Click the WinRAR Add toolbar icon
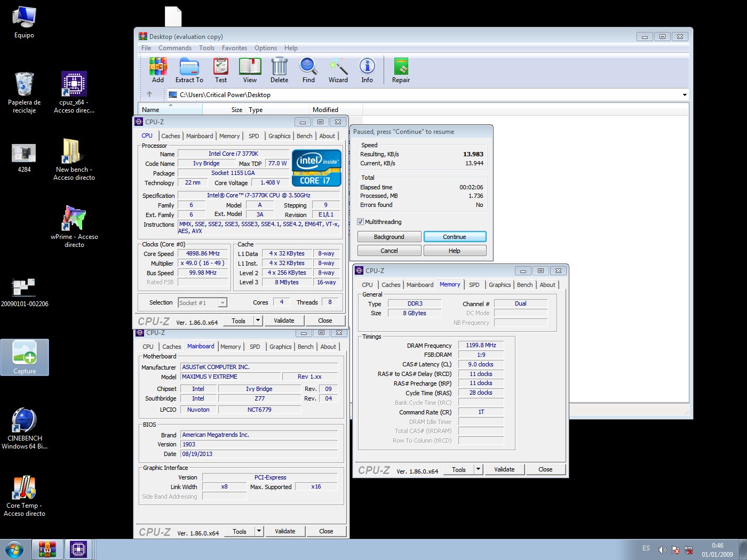This screenshot has height=560, width=747. (x=158, y=70)
